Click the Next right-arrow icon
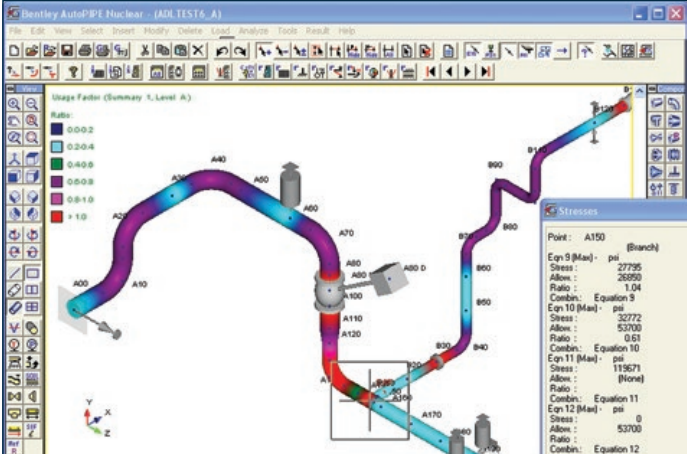The width and height of the screenshot is (687, 454). [x=467, y=71]
